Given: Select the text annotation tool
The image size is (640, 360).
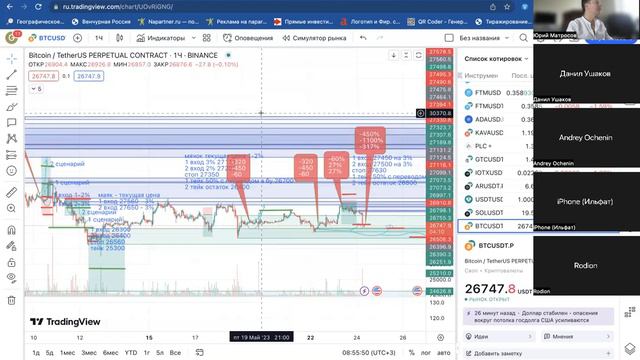Looking at the screenshot, I should pos(11,122).
